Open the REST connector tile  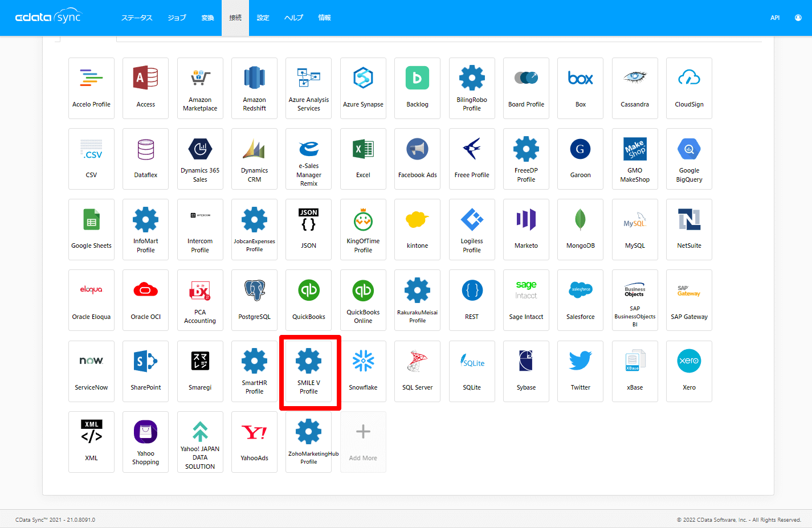[472, 300]
